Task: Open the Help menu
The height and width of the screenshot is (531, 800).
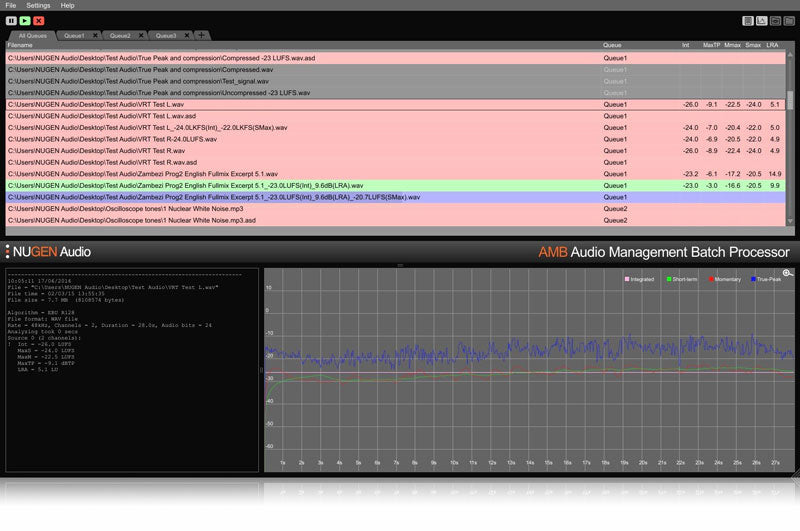Action: pyautogui.click(x=67, y=5)
